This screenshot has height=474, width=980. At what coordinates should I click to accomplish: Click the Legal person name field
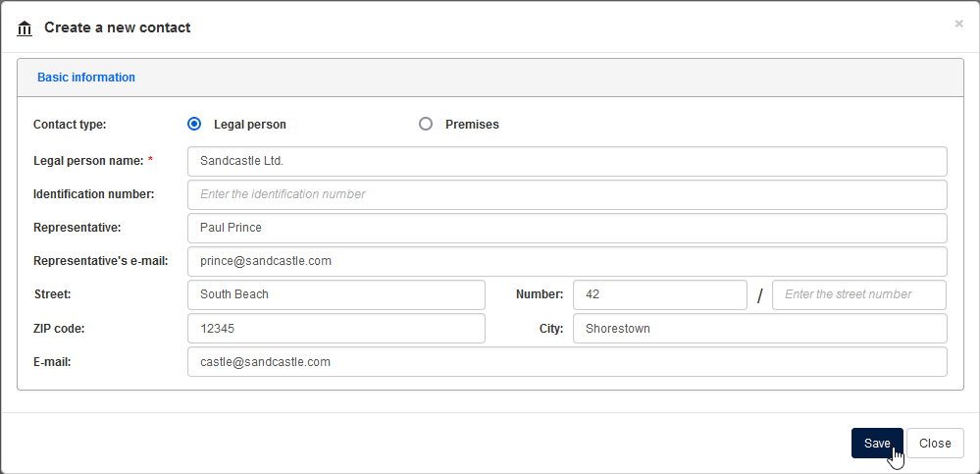tap(567, 161)
